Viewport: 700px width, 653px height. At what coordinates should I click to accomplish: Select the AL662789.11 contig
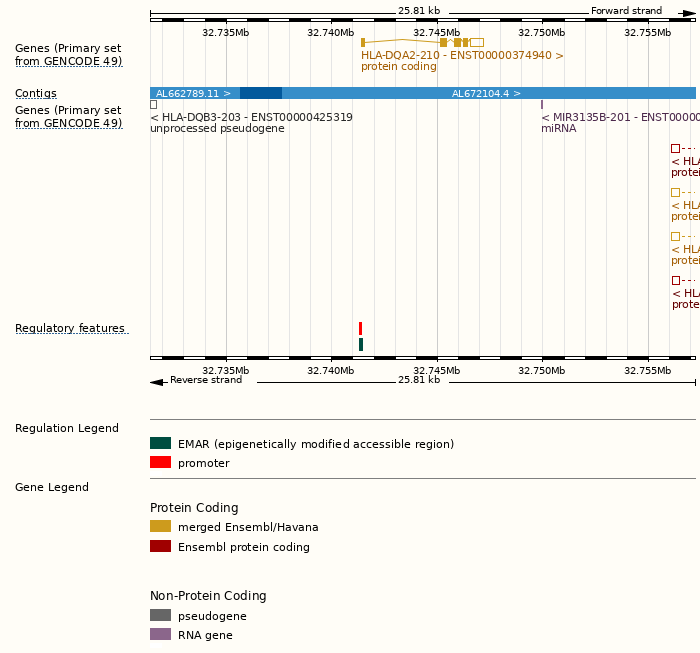pos(194,93)
